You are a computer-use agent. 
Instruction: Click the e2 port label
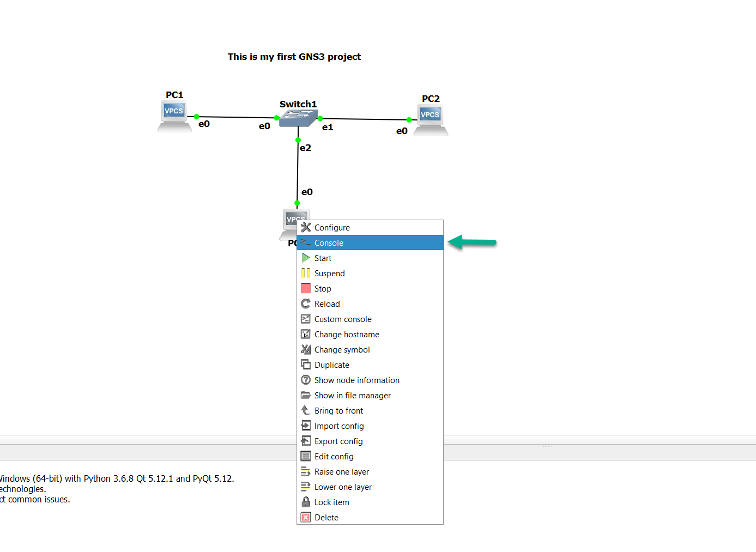click(306, 148)
